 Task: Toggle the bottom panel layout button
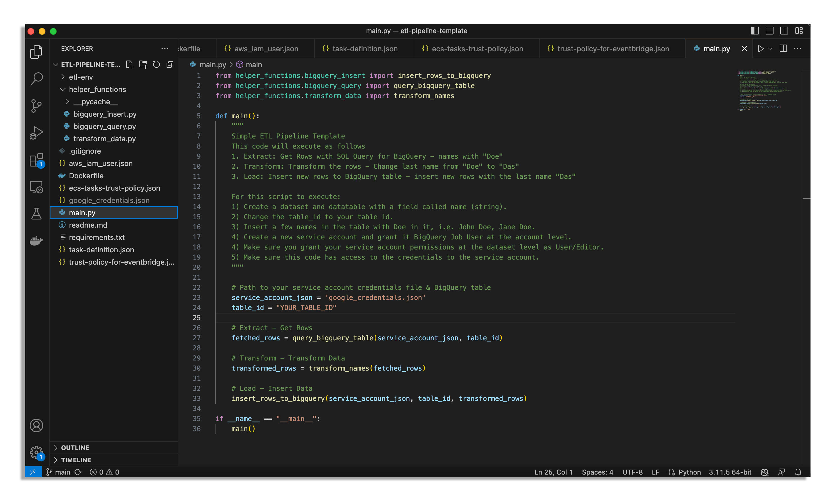tap(769, 31)
